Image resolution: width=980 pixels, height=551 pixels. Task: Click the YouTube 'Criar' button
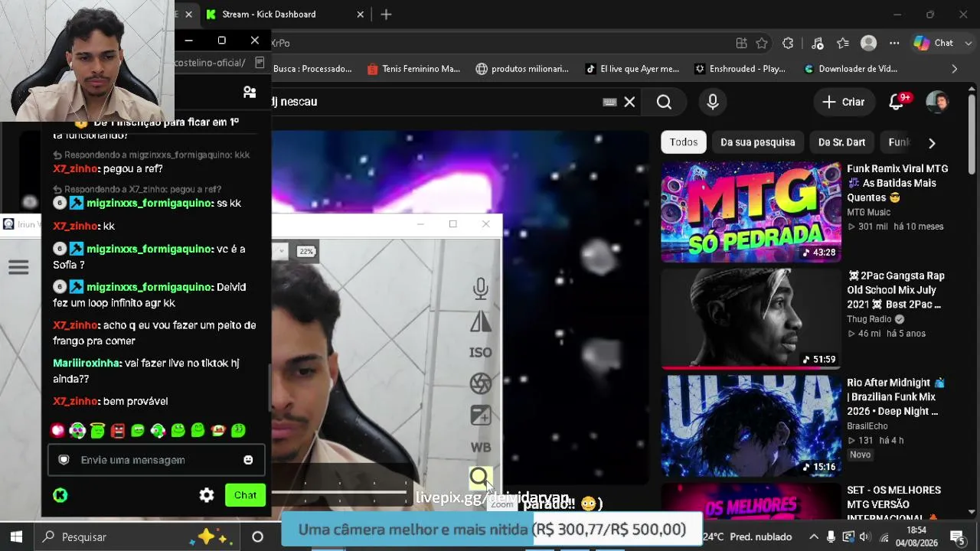click(x=843, y=102)
